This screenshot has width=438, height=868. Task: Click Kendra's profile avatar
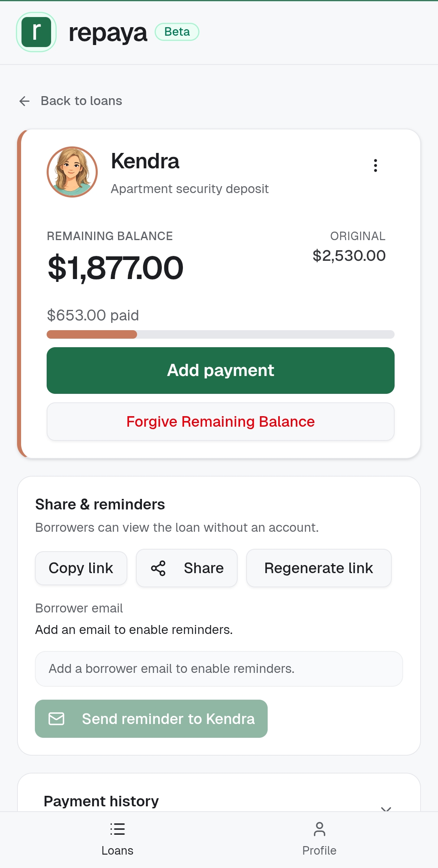(72, 172)
